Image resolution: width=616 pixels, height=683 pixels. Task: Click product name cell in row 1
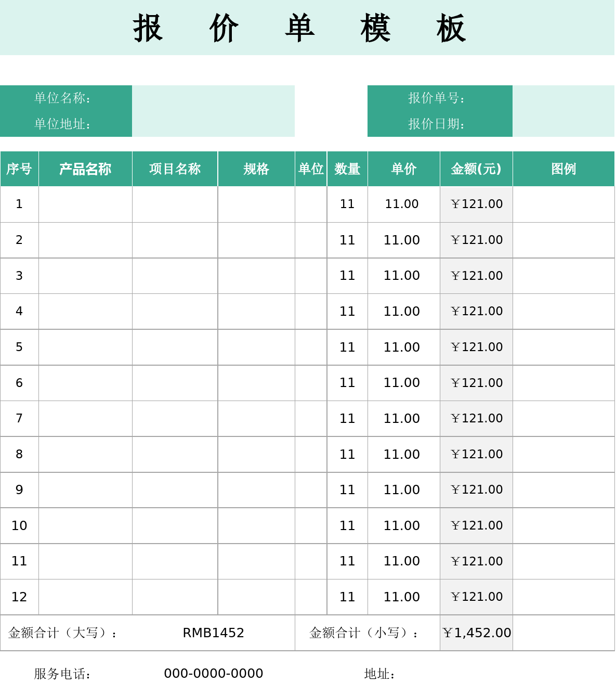85,204
